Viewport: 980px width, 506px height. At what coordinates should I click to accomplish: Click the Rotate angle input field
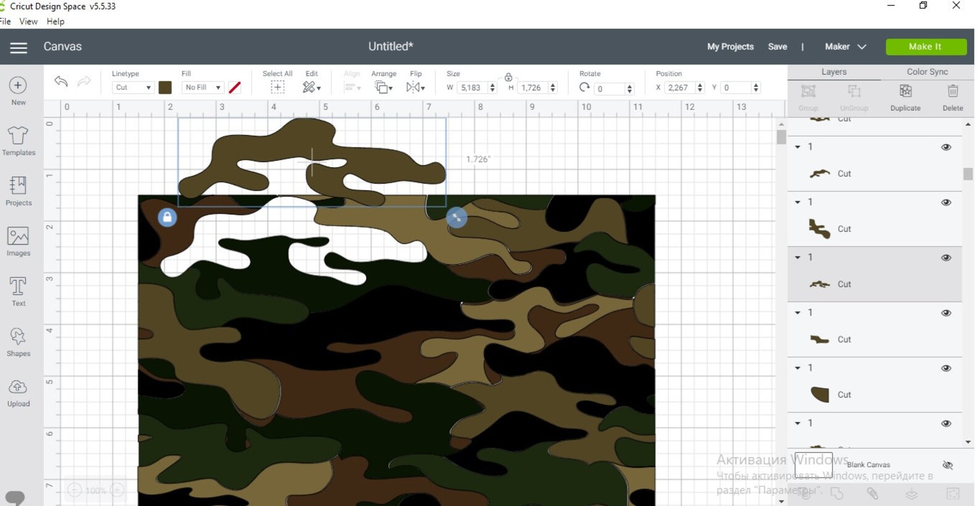(x=609, y=89)
